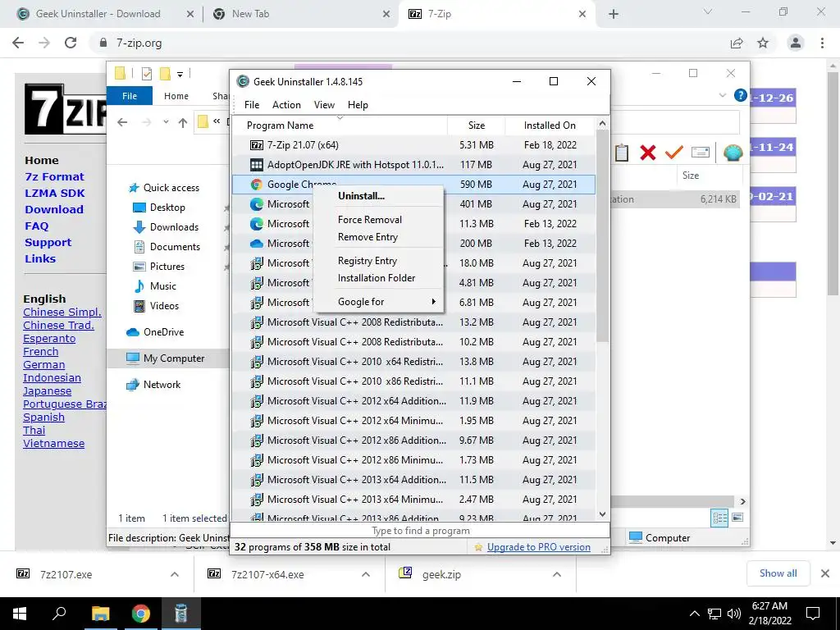This screenshot has height=630, width=840.
Task: Click Show all downloads button
Action: tap(778, 573)
